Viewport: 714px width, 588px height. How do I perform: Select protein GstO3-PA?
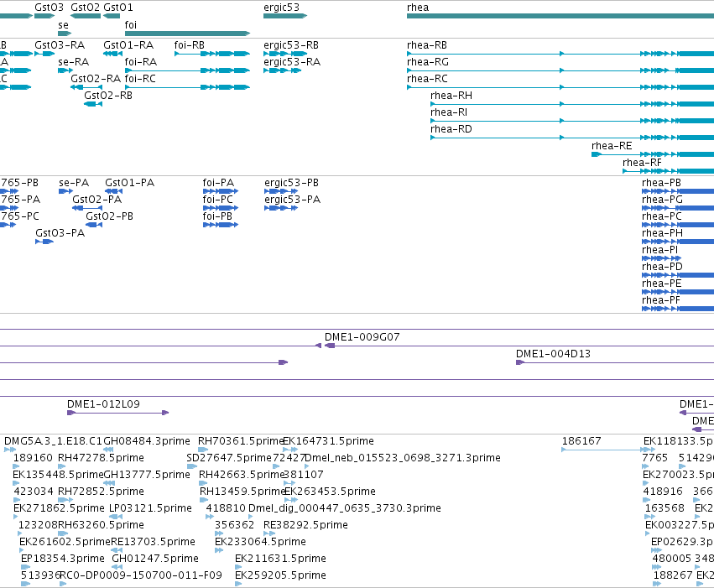pyautogui.click(x=60, y=233)
